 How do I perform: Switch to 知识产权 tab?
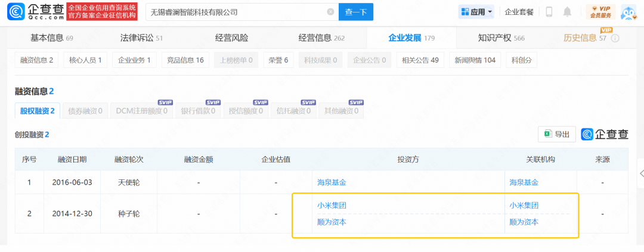(501, 38)
